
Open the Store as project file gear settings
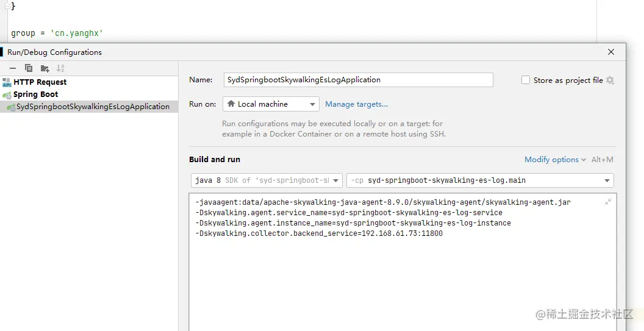coord(610,80)
